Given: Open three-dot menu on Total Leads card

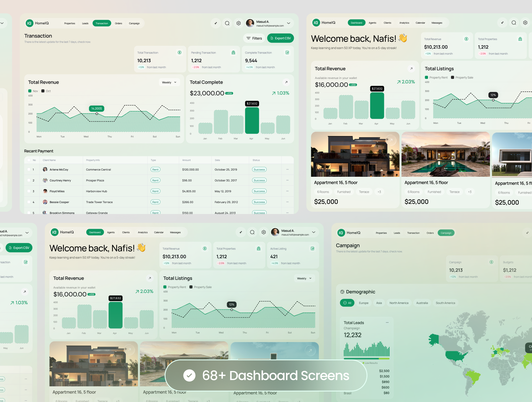Looking at the screenshot, I should pyautogui.click(x=387, y=322).
